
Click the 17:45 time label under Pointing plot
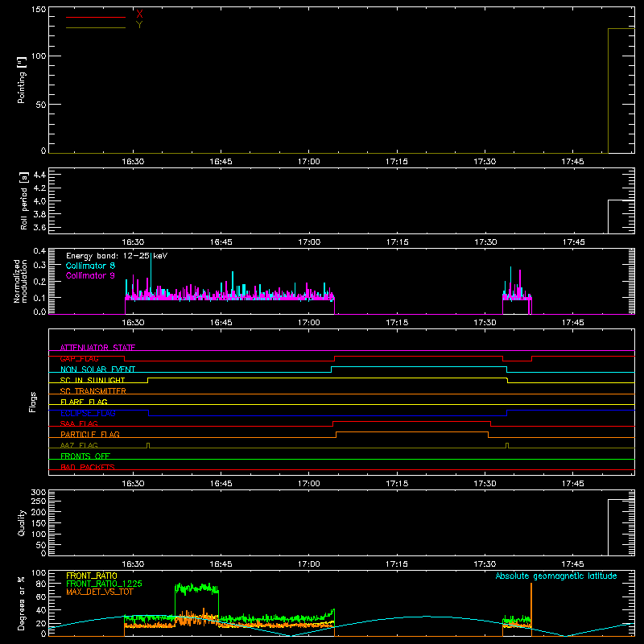[x=572, y=162]
